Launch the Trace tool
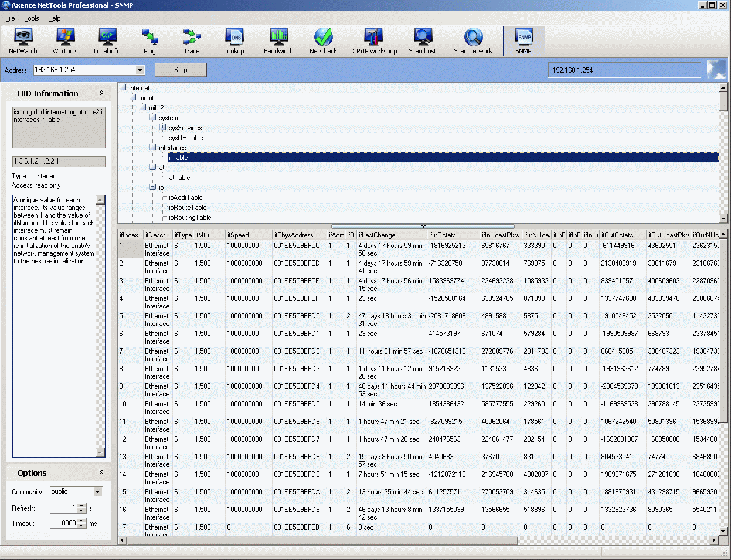Screen dimensions: 731x560 click(x=192, y=41)
